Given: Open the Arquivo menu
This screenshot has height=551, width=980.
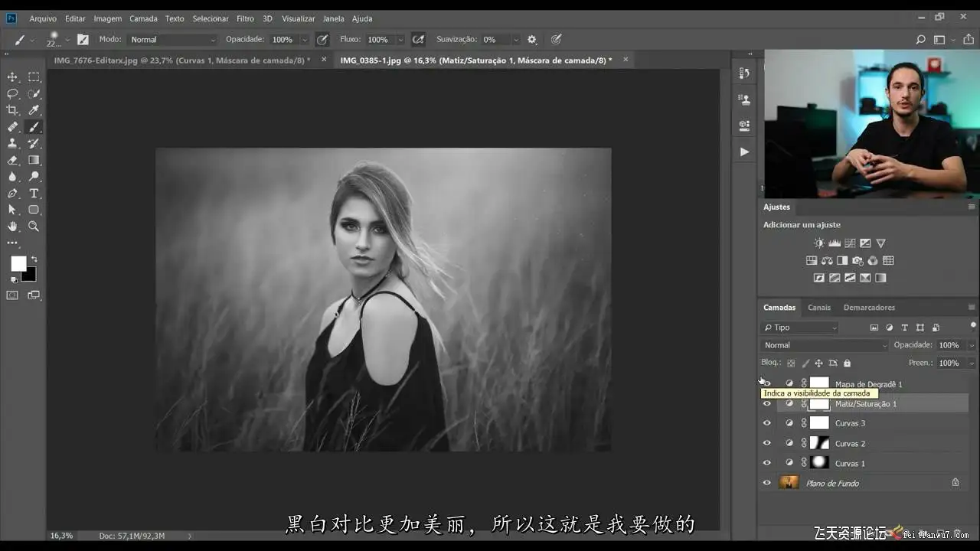Looking at the screenshot, I should point(43,18).
